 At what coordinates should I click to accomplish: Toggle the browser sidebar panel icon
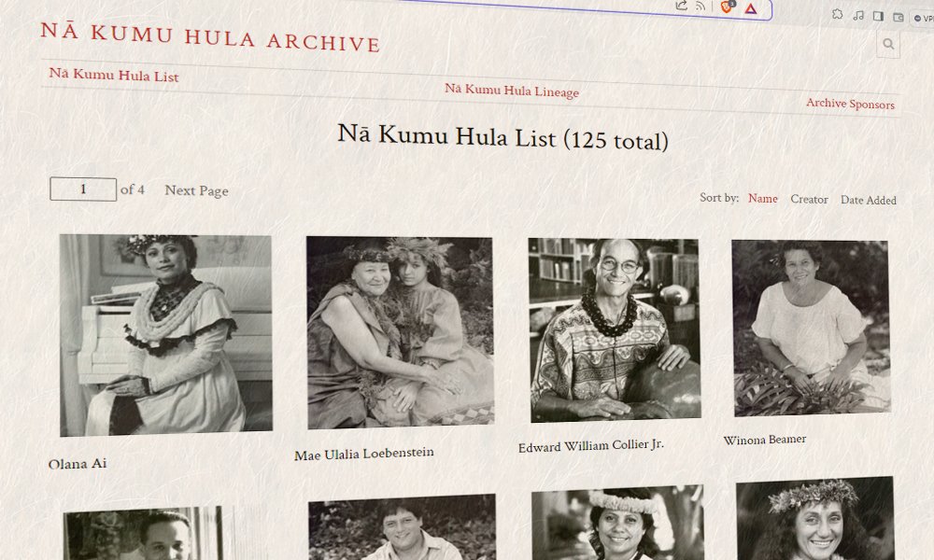(878, 16)
